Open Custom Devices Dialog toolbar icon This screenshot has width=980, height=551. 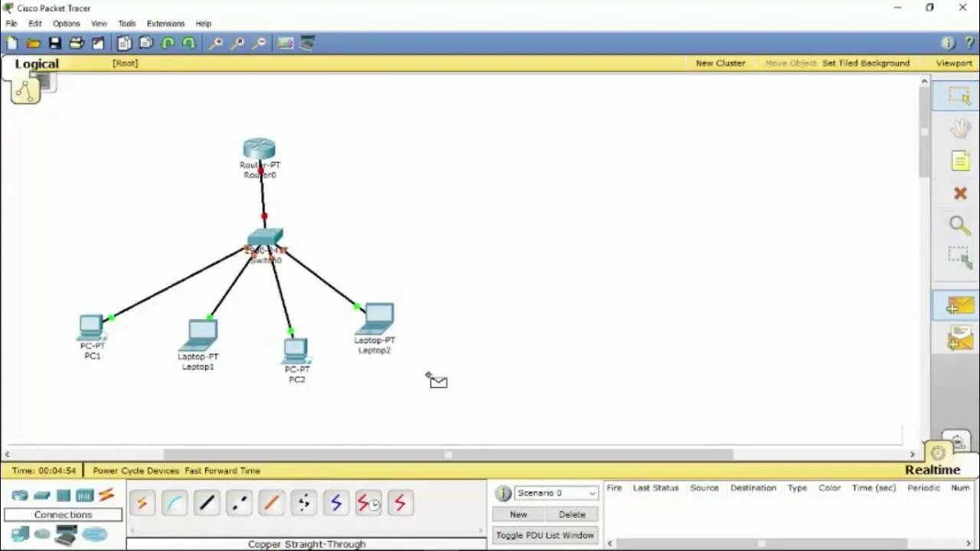tap(307, 44)
